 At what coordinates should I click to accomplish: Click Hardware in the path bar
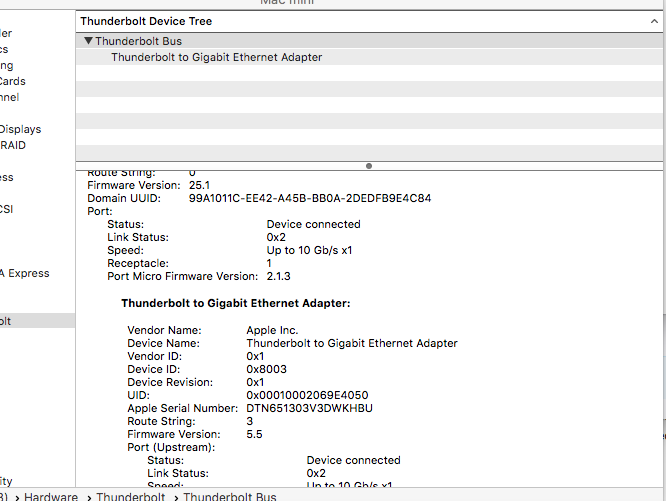pyautogui.click(x=51, y=496)
